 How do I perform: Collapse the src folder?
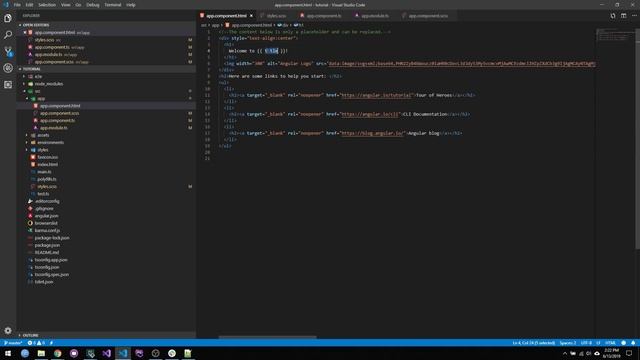pos(37,91)
